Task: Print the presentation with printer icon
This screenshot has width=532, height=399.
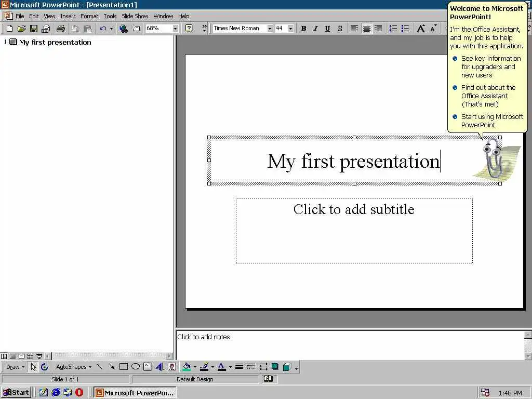Action: coord(61,29)
